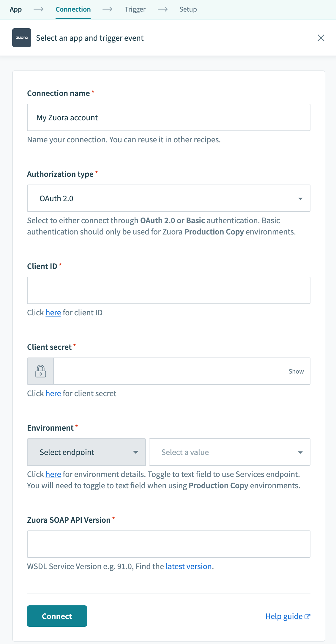The width and height of the screenshot is (336, 644).
Task: Switch to the Setup step
Action: tap(188, 9)
